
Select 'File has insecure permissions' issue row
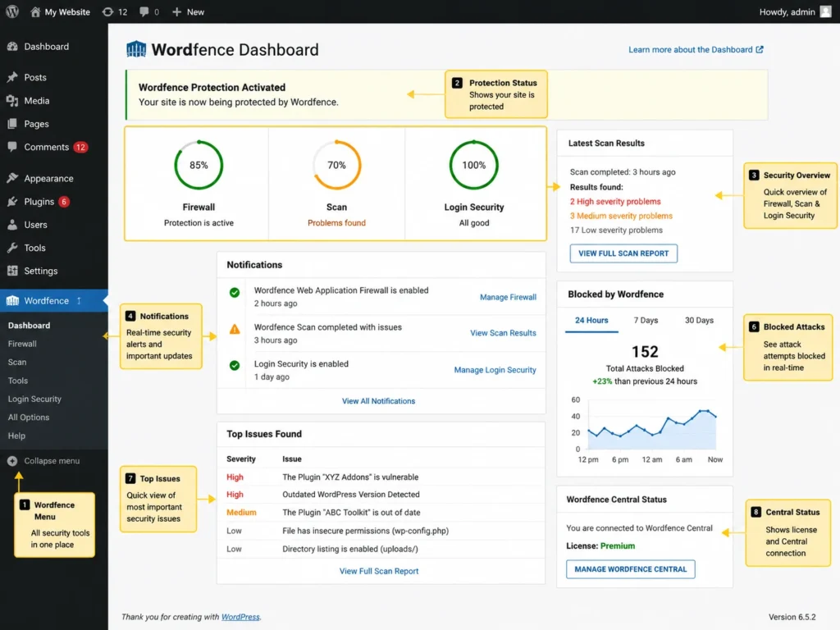tap(381, 531)
